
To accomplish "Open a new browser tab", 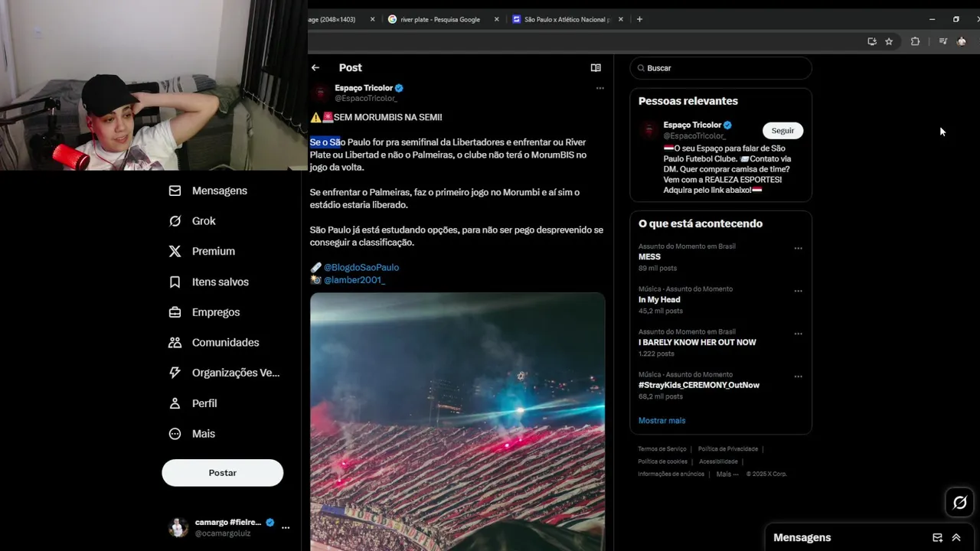I will click(639, 19).
